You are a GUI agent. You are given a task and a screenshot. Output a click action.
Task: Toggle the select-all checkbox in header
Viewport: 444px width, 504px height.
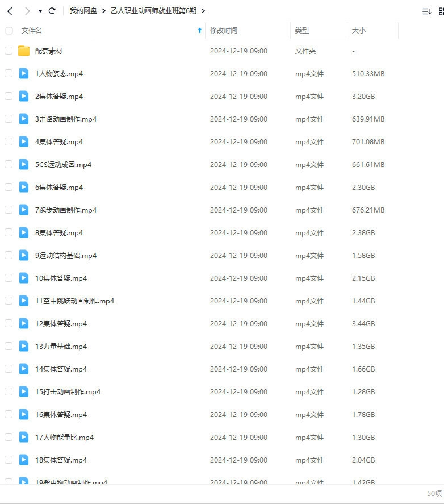pos(9,31)
